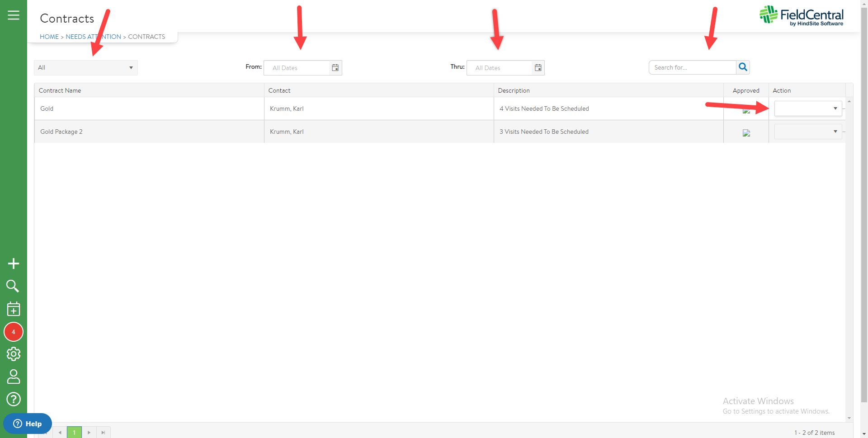
Task: Open the From date calendar picker
Action: coord(335,68)
